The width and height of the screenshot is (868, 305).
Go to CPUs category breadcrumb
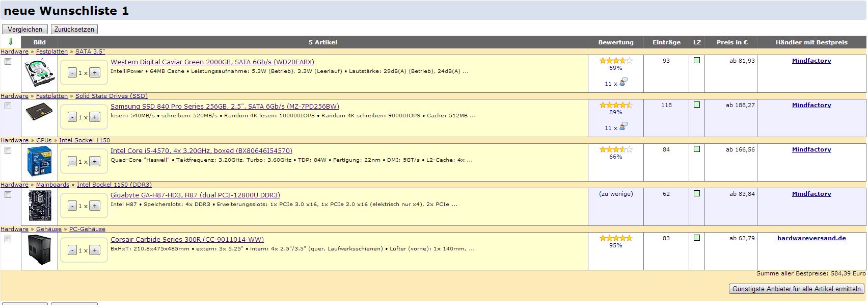(x=44, y=140)
